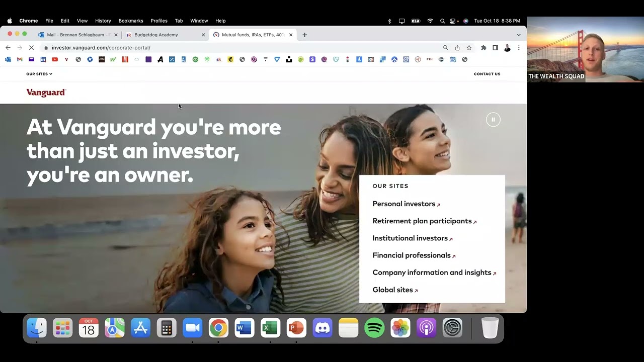Open the Wi-Fi status in the menu bar
The height and width of the screenshot is (362, 644).
click(430, 21)
